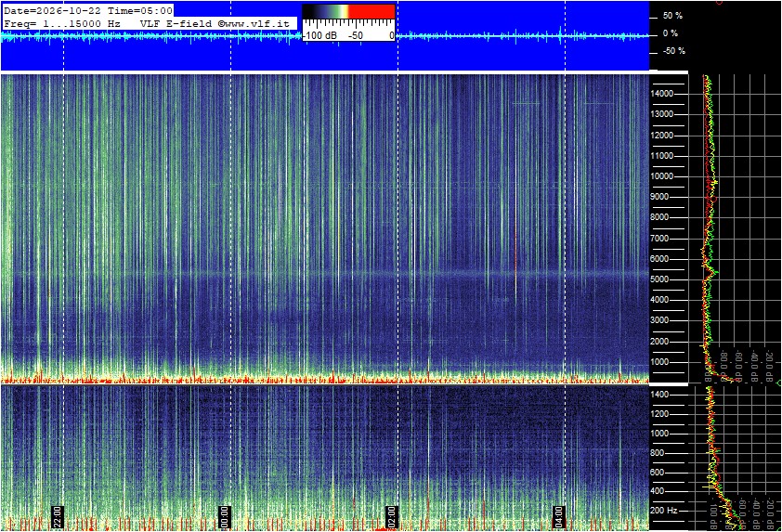Viewport: 782px width, 532px height.
Task: Click the 6000 frequency axis label
Action: click(659, 259)
